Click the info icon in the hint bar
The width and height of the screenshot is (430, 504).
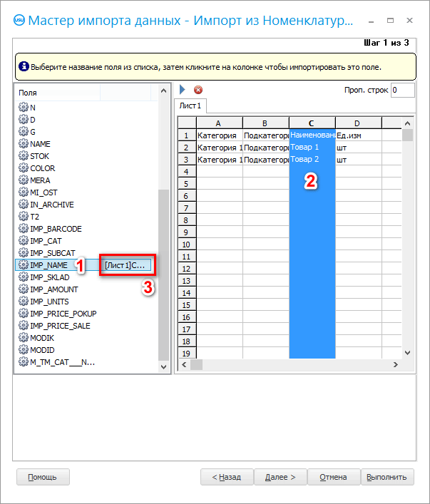tap(24, 66)
